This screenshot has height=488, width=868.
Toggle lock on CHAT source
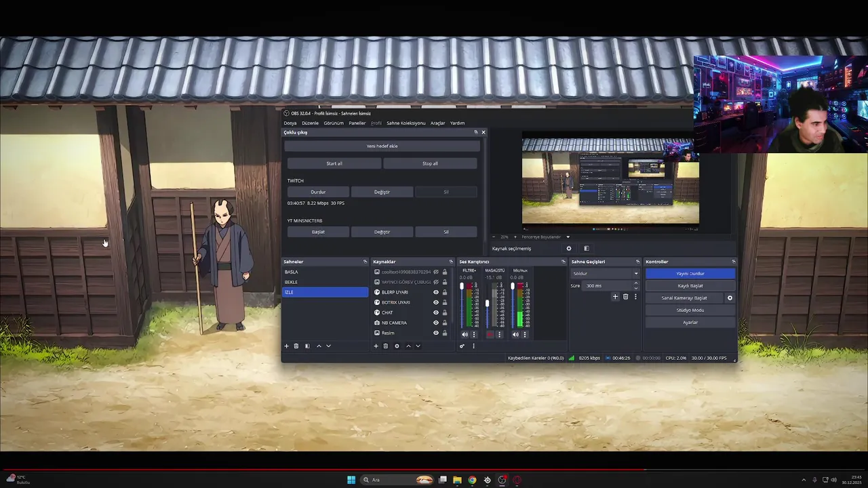click(x=445, y=312)
